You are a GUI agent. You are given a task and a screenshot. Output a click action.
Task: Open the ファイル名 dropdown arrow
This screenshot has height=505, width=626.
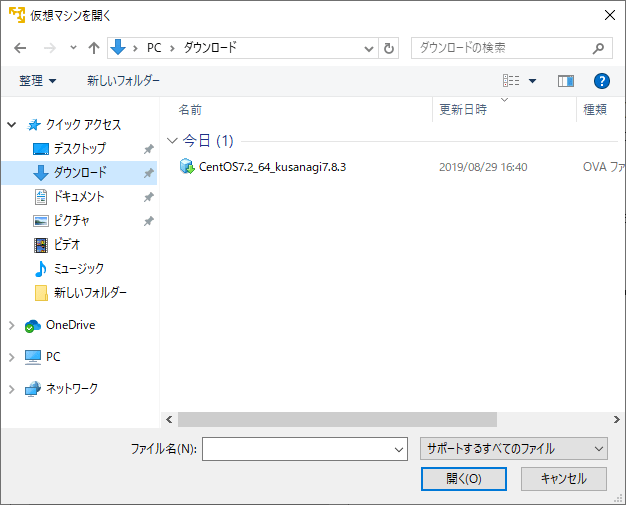399,450
